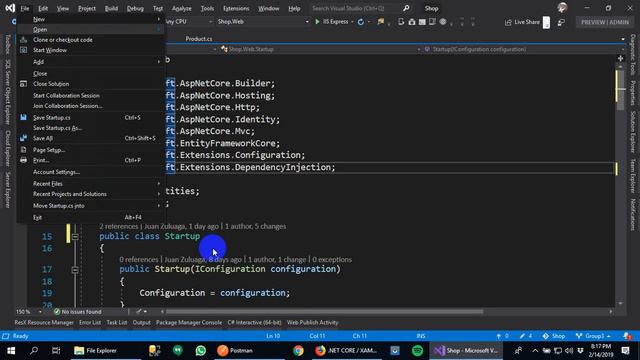Open the ResX Resource Manager tab
The image size is (640, 360).
pyautogui.click(x=44, y=322)
